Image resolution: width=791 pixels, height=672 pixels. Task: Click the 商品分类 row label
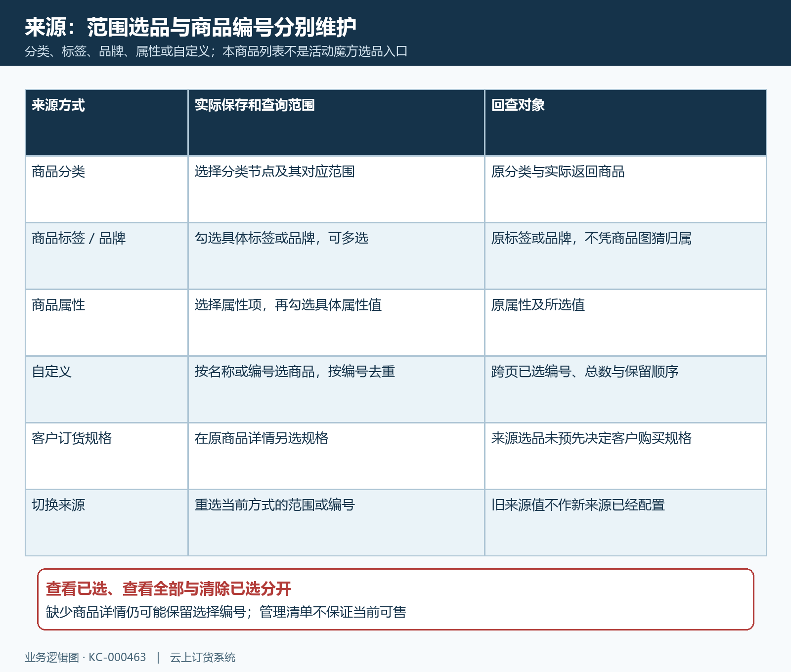tap(58, 172)
